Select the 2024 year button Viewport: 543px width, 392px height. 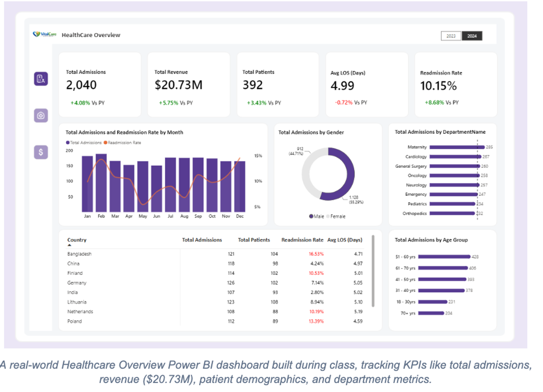472,36
